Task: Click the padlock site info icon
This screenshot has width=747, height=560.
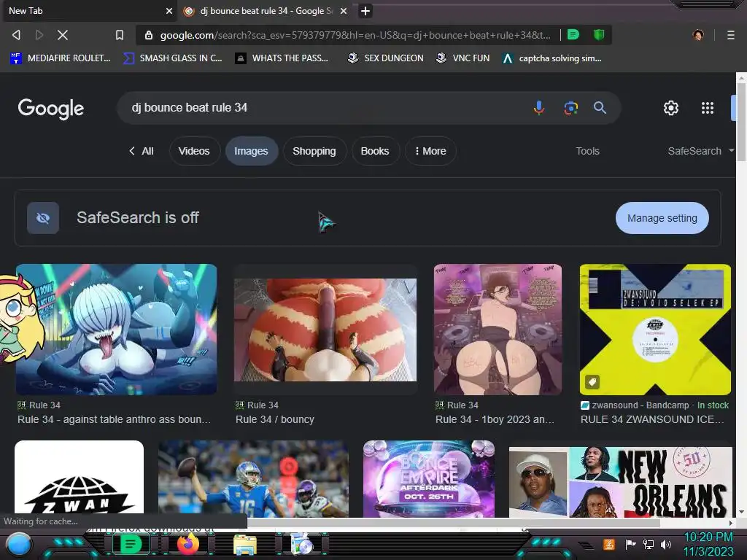Action: tap(149, 35)
